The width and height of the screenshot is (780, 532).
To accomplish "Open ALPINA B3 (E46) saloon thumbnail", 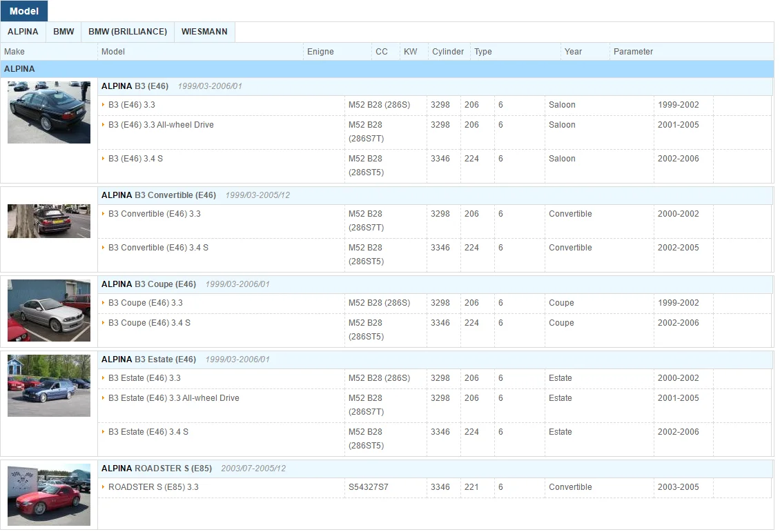I will coord(49,112).
